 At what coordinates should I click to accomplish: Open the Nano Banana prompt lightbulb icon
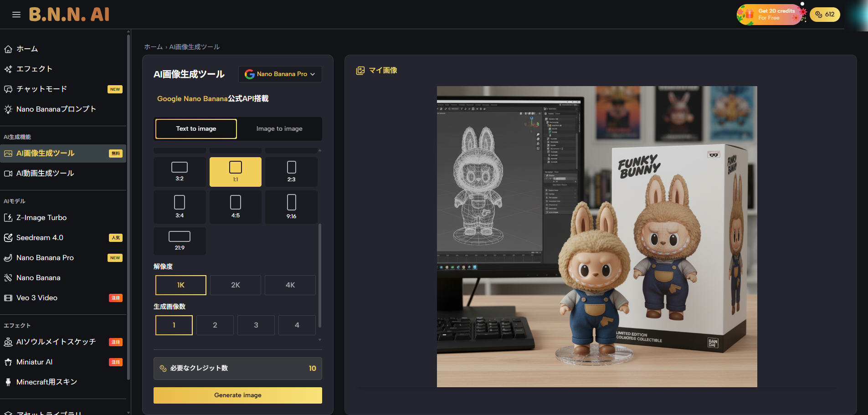pos(8,109)
